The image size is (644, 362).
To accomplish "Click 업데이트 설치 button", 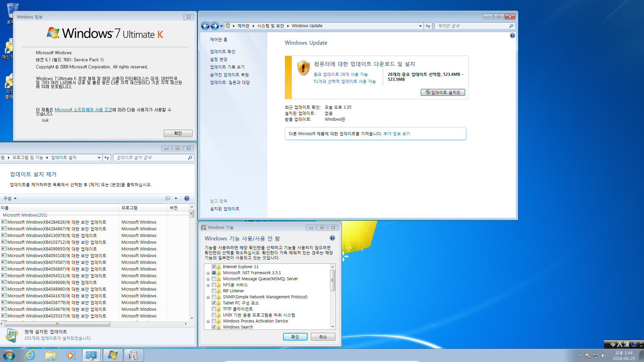I will pyautogui.click(x=443, y=93).
